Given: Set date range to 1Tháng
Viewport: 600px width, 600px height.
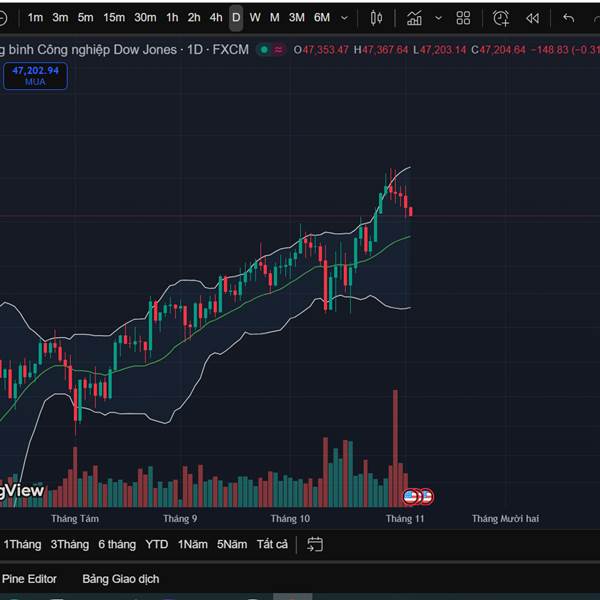Looking at the screenshot, I should (22, 544).
